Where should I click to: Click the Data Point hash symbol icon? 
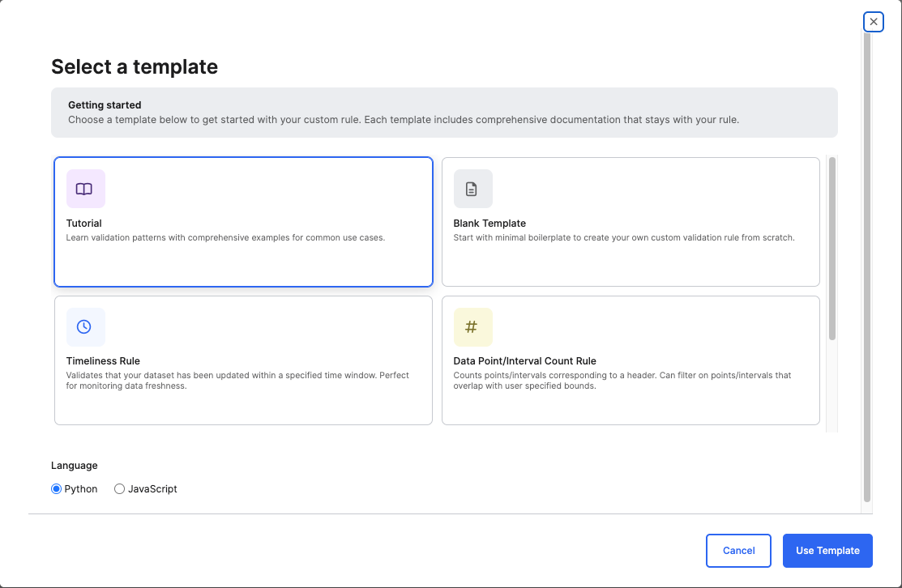472,327
